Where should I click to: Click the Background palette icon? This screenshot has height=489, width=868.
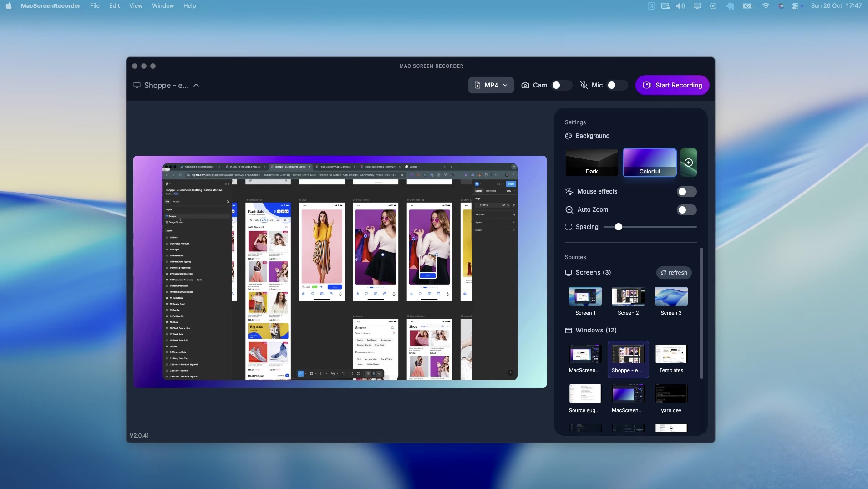coord(569,136)
